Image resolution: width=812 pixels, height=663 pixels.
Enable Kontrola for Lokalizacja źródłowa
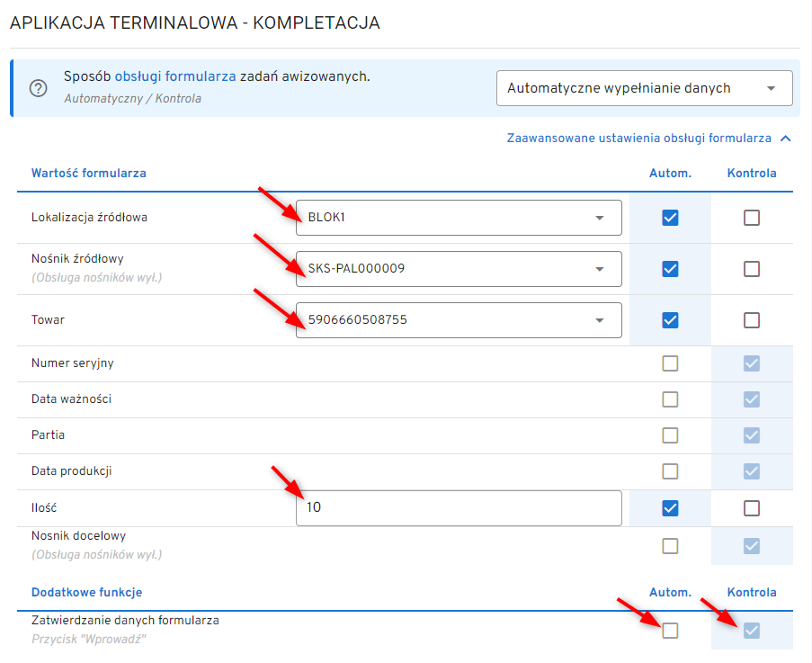(752, 218)
